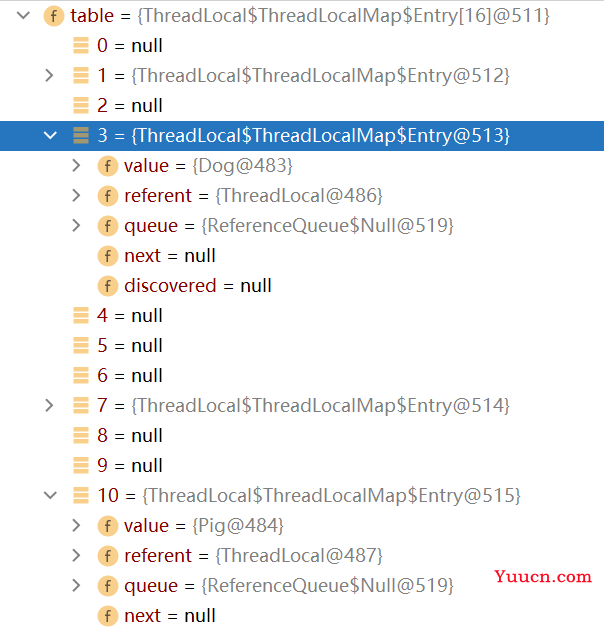This screenshot has width=604, height=631.
Task: Click field icon of next in Entry@515
Action: click(108, 616)
